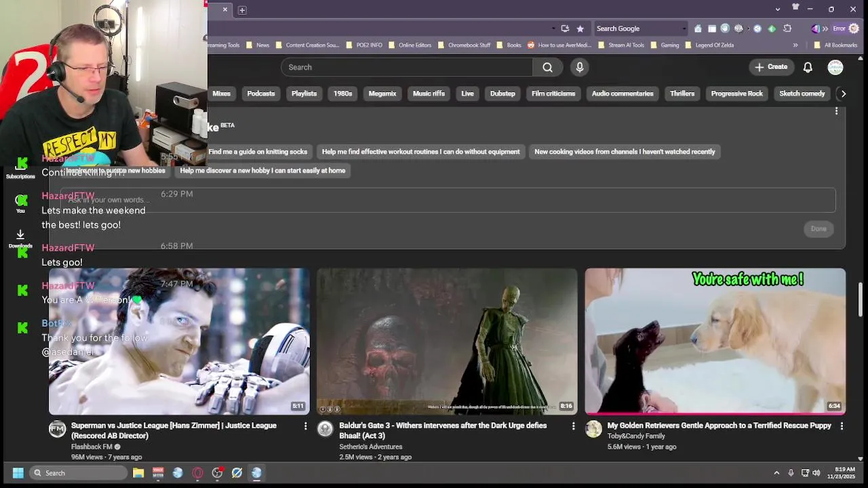
Task: Open the Setherio's Adventures channel link
Action: tap(371, 447)
